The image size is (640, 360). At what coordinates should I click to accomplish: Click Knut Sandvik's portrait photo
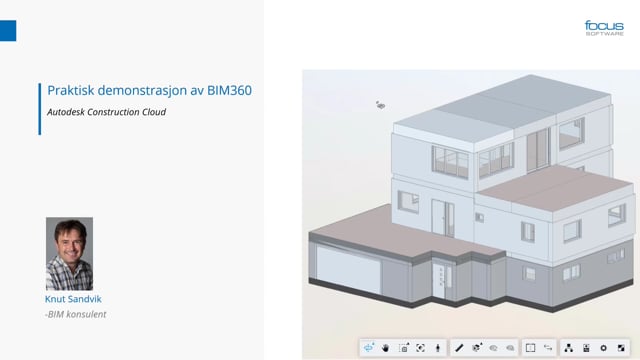click(69, 253)
